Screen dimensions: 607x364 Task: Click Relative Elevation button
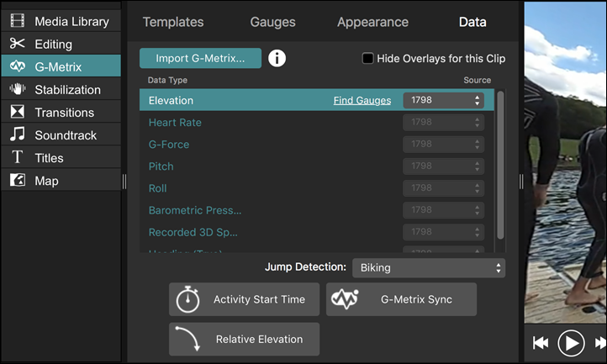244,339
